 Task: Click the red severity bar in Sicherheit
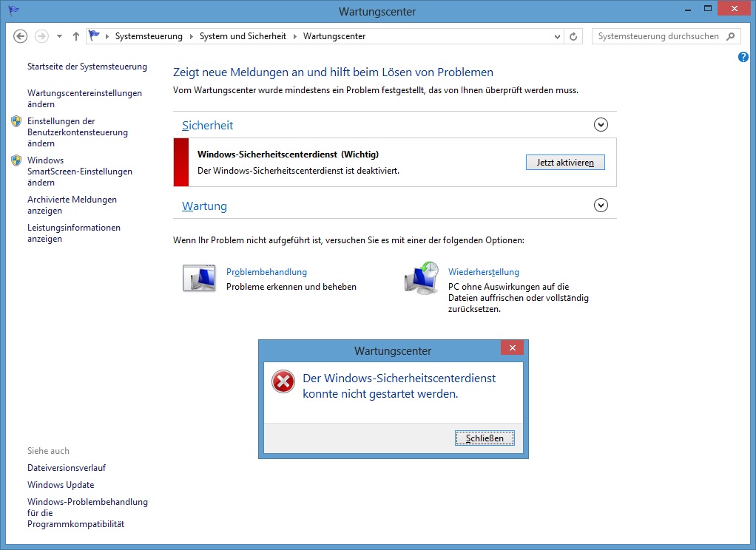point(180,163)
